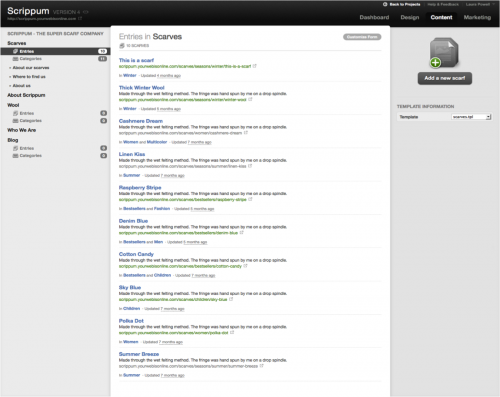
Task: Open the Wool section in sidebar
Action: pos(13,105)
